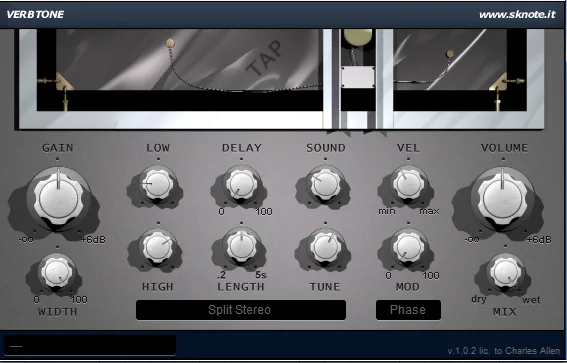Click the 'wet' label by MIX
Image resolution: width=567 pixels, height=363 pixels.
[531, 300]
